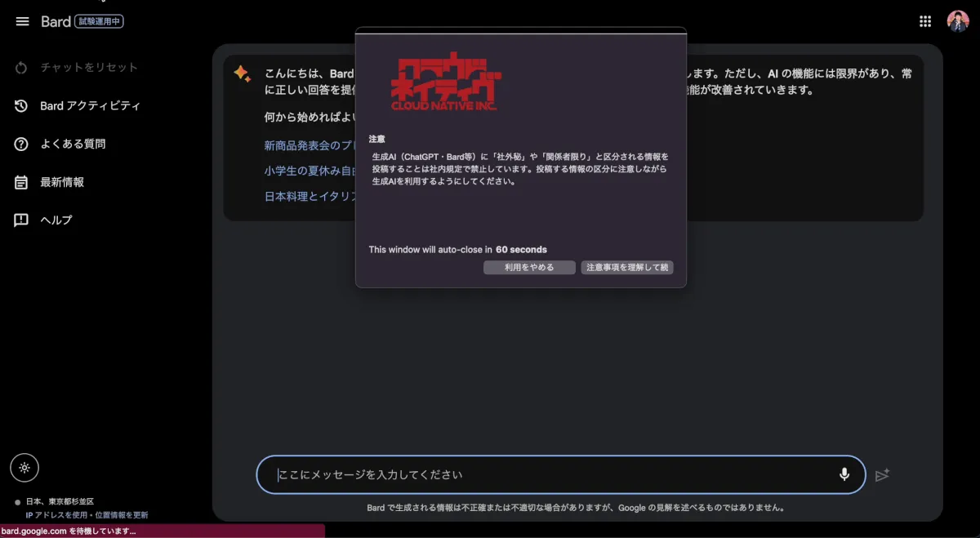Viewport: 980px width, 538px height.
Task: Select 小学生の夏休み suggestion prompt
Action: tap(311, 171)
